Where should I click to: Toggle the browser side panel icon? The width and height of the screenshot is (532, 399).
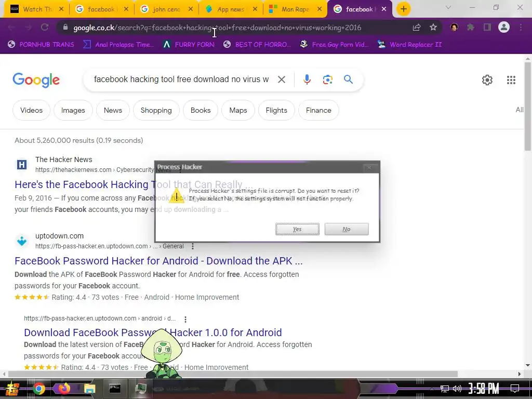point(487,27)
